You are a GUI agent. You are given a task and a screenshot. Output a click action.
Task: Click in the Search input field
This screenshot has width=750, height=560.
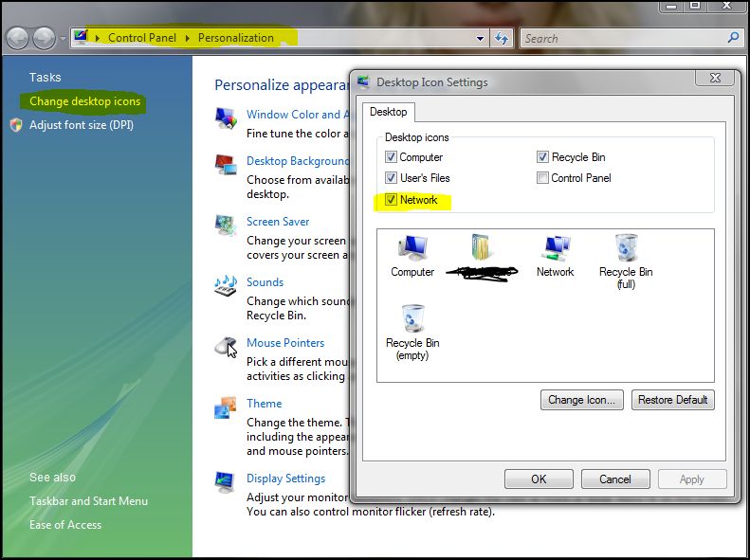[x=623, y=39]
